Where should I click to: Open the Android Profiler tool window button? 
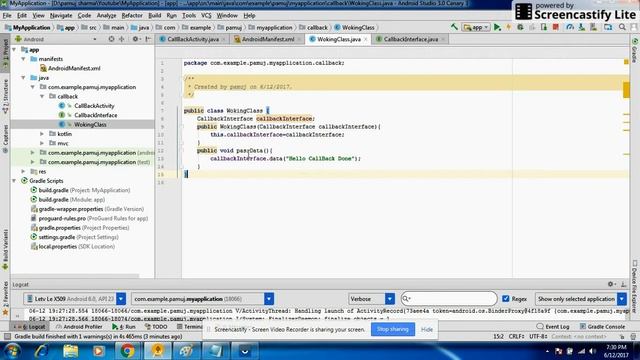pyautogui.click(x=79, y=327)
